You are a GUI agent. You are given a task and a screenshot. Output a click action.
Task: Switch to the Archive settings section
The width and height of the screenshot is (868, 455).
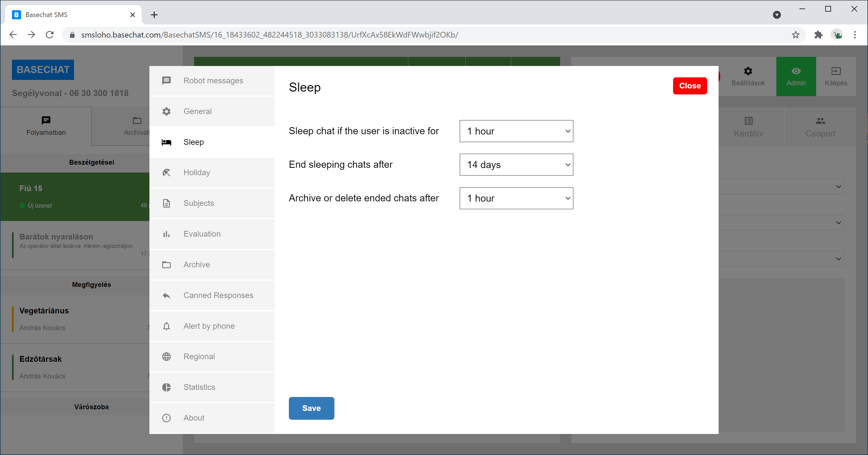[x=197, y=265]
